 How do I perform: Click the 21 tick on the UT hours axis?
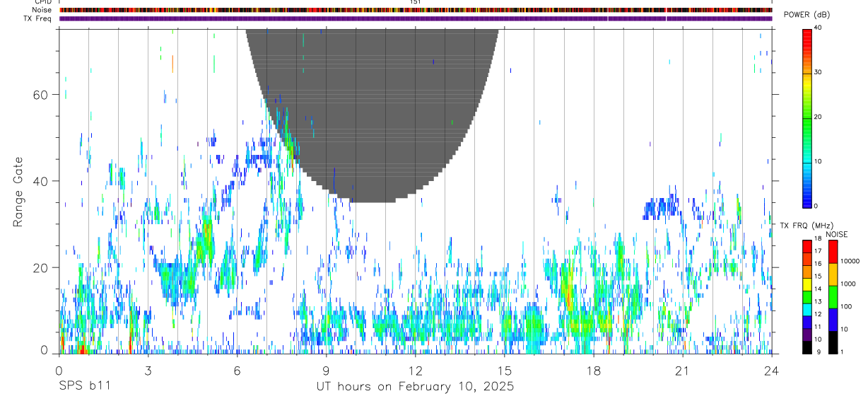click(683, 370)
